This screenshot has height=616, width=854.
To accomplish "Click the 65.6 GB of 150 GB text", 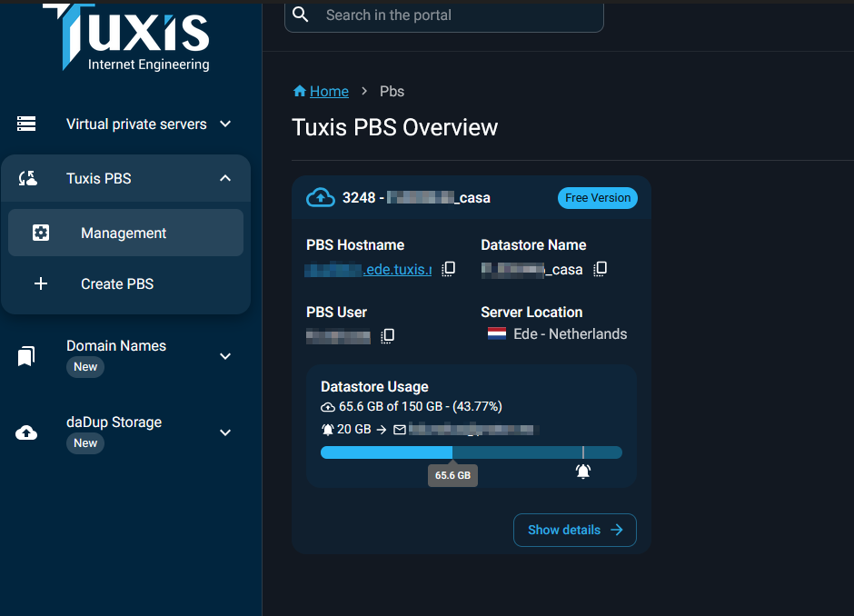I will (x=421, y=407).
